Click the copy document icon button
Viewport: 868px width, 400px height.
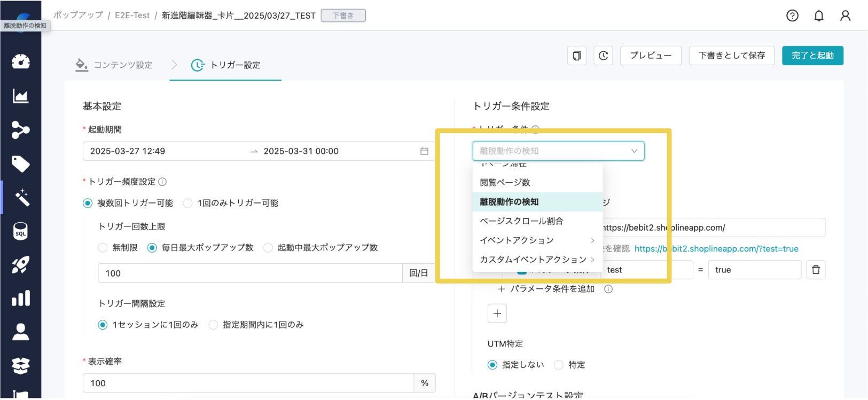[577, 56]
